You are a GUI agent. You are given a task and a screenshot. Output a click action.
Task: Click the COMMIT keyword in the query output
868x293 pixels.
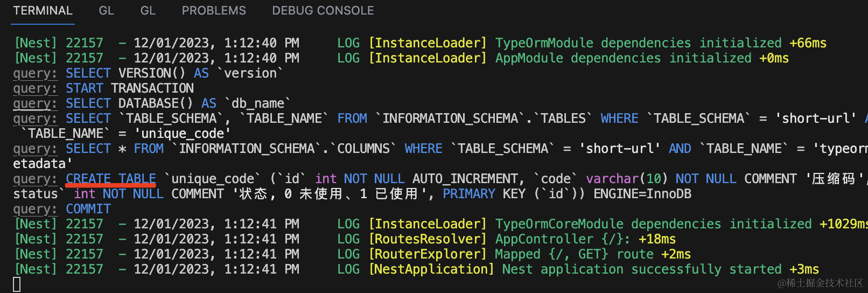88,209
